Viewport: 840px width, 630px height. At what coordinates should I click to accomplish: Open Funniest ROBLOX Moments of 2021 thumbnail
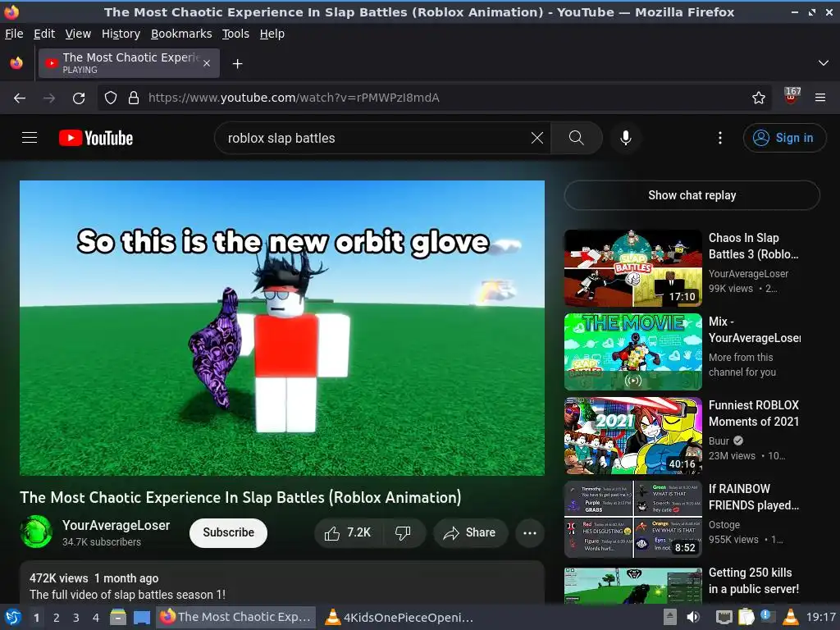pos(632,436)
